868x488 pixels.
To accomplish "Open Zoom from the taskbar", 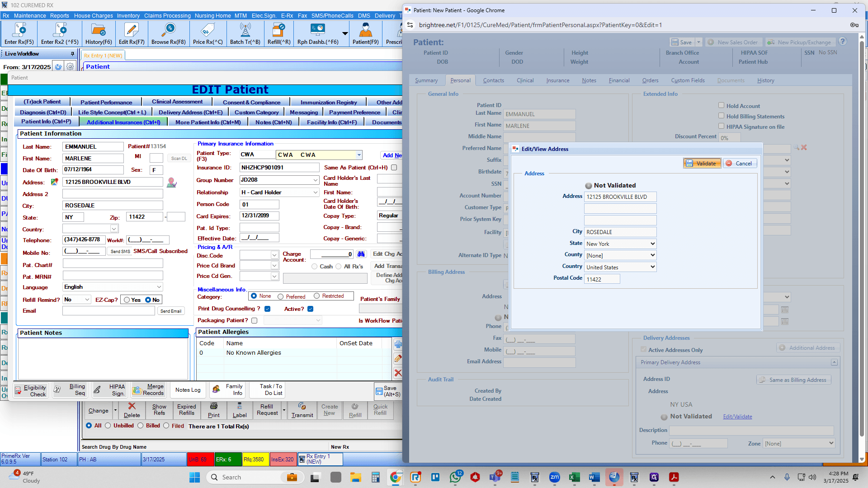I will coord(554,477).
